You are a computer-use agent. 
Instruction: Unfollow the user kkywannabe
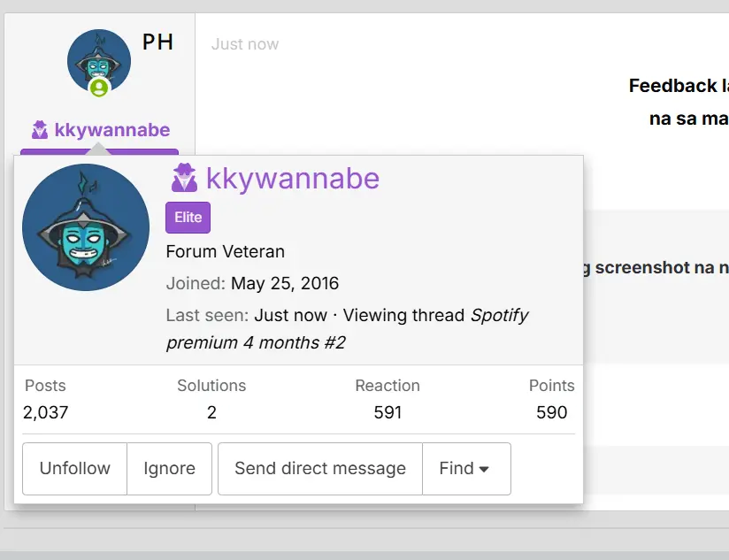pos(75,469)
